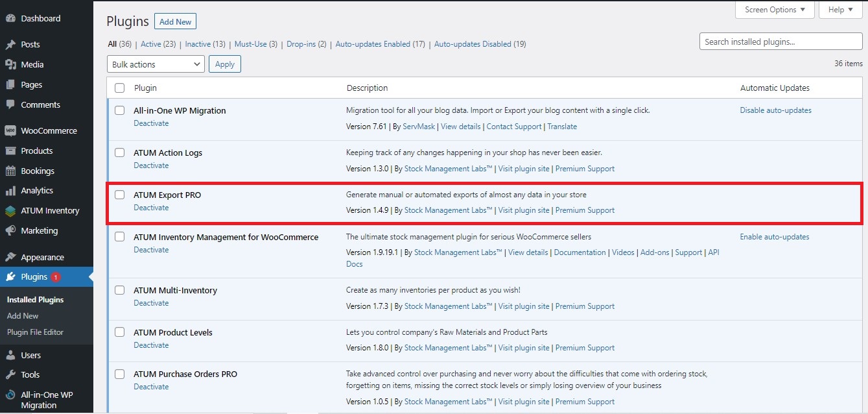This screenshot has height=414, width=868.
Task: Open Visit plugin site for ATUM Product Levels
Action: coord(524,348)
